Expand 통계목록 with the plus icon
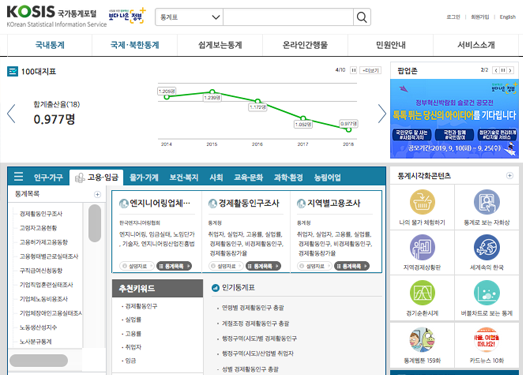Screen dimensions: 523x375 click(x=97, y=194)
